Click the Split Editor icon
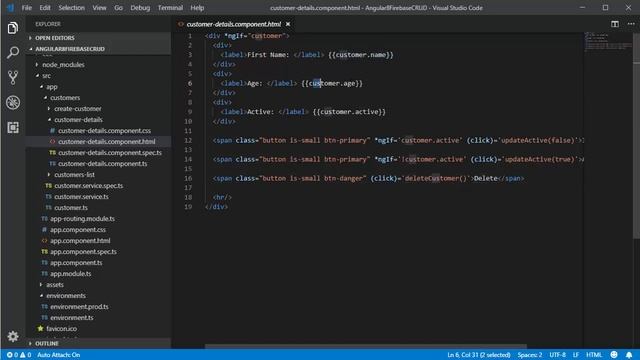 pyautogui.click(x=615, y=24)
